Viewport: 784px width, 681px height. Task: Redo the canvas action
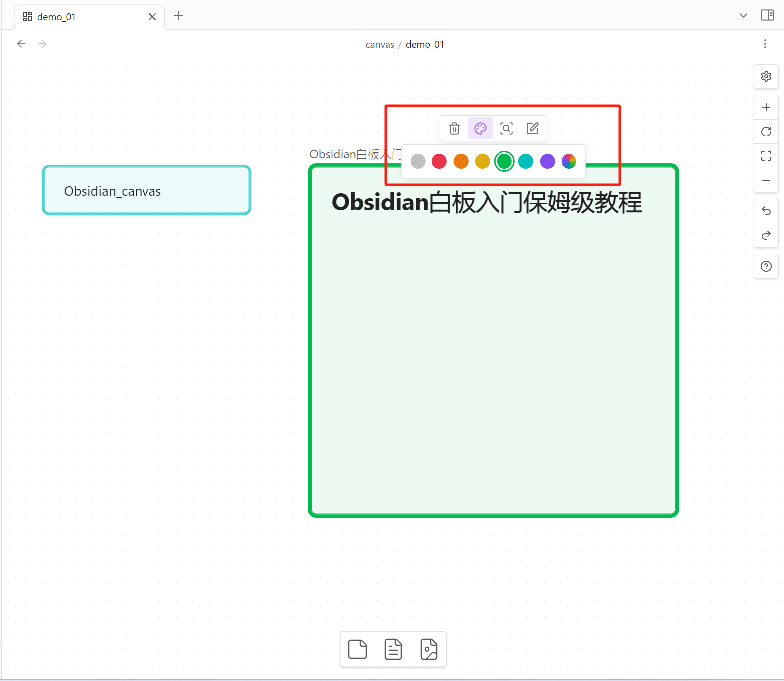(766, 235)
